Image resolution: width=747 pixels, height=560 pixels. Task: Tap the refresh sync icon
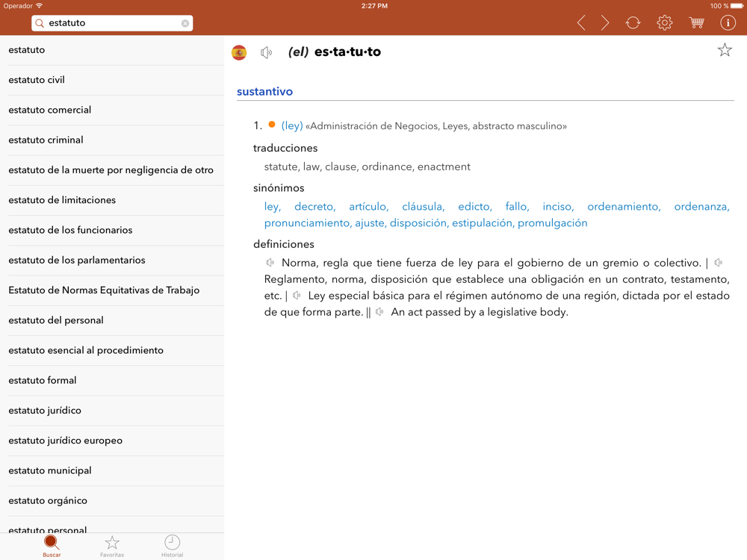633,23
